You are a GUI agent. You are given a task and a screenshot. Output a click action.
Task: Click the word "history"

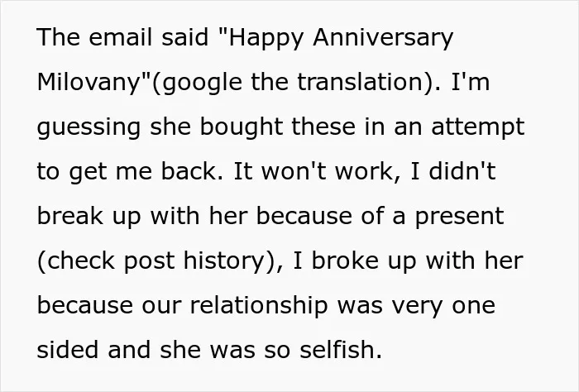[x=224, y=261]
